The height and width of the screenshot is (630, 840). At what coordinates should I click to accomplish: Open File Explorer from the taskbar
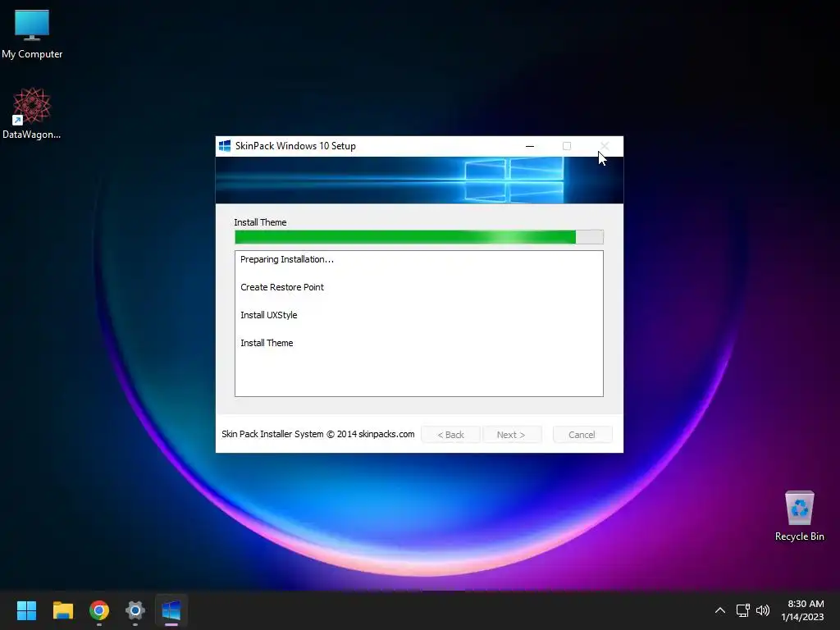click(62, 610)
